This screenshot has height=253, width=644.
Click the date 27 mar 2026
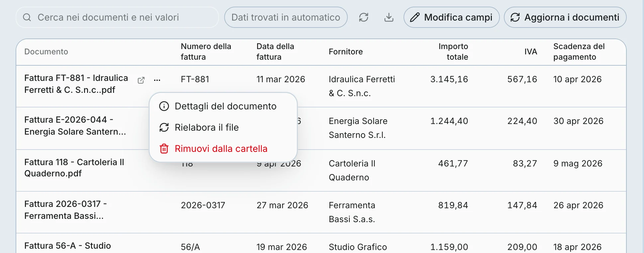(x=282, y=205)
